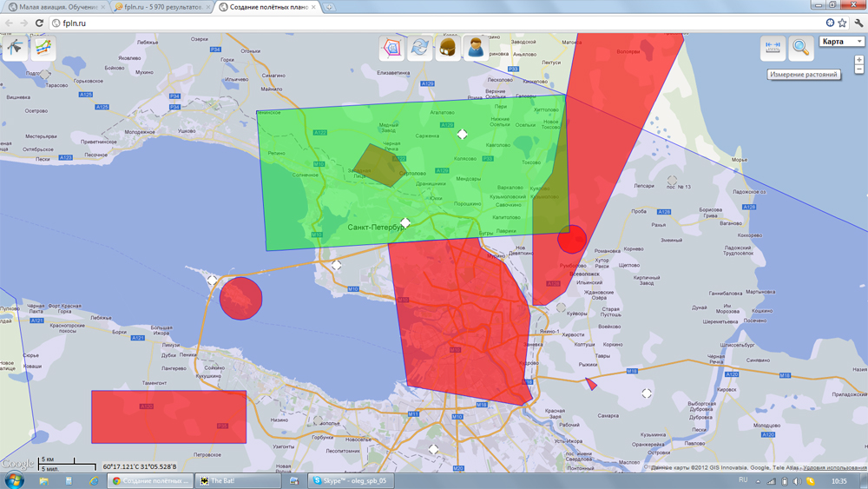Expand the Карта map type dropdown
The height and width of the screenshot is (489, 868).
(842, 42)
